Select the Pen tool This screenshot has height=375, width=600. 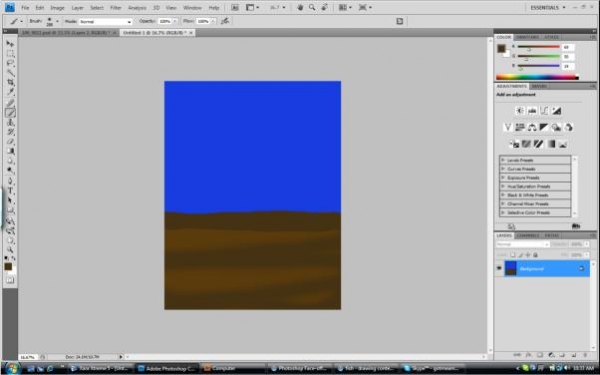10,181
